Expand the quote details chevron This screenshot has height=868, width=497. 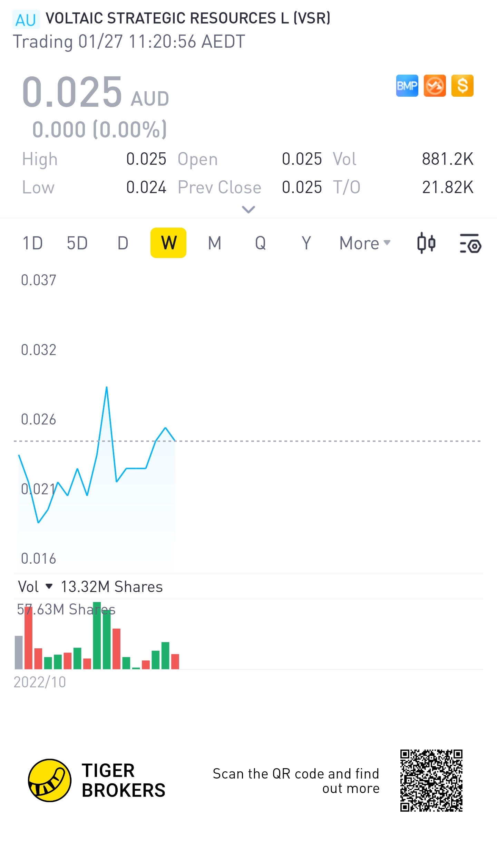[248, 209]
